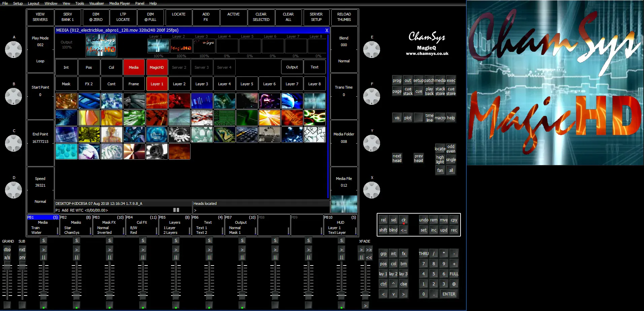Click the @ key on keypad
Viewport: 644px width, 311px height.
pos(454,284)
